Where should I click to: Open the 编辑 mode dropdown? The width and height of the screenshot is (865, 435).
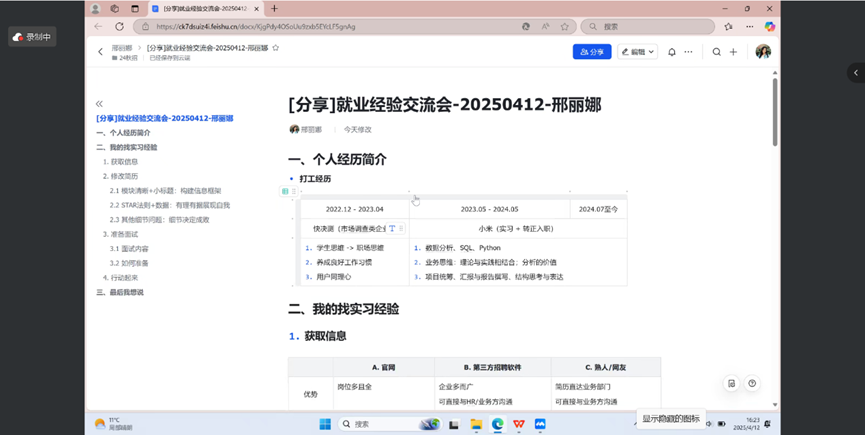pyautogui.click(x=638, y=52)
